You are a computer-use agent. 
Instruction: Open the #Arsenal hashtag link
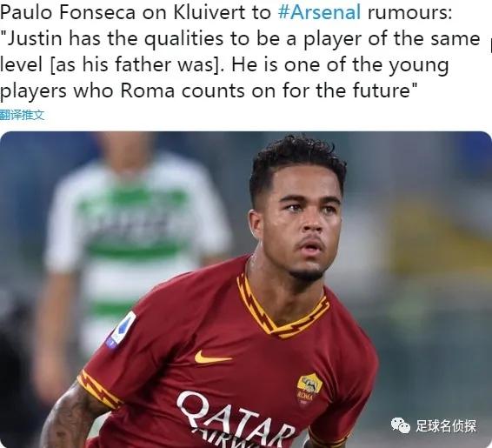[319, 12]
